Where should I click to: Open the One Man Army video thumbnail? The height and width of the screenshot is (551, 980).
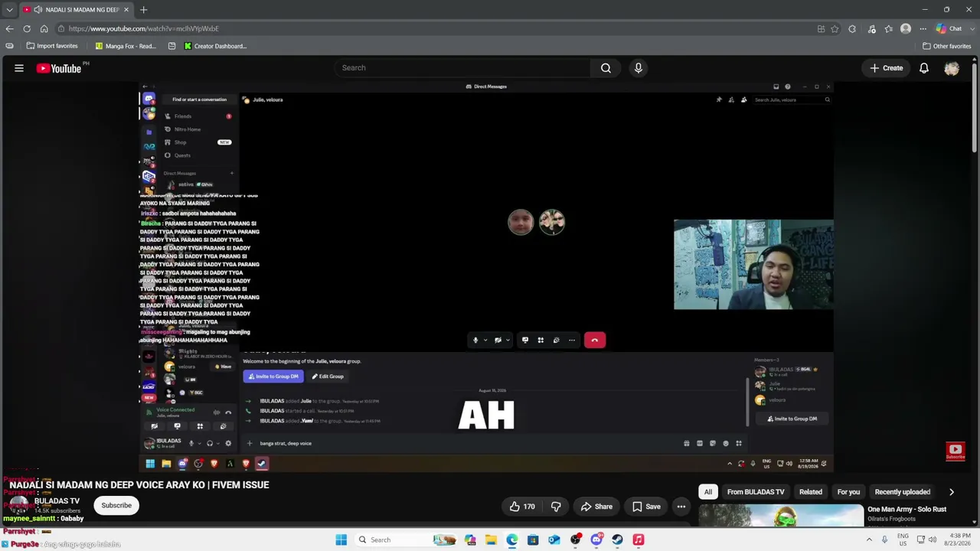[x=781, y=517]
